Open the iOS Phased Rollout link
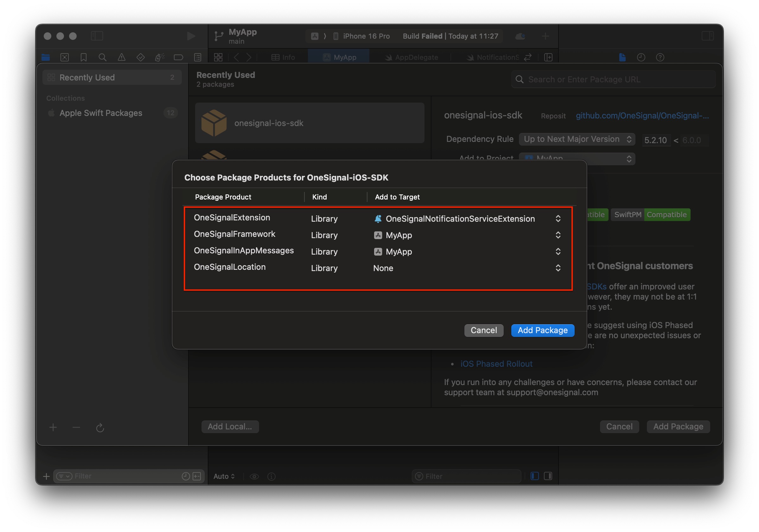 [x=496, y=364]
